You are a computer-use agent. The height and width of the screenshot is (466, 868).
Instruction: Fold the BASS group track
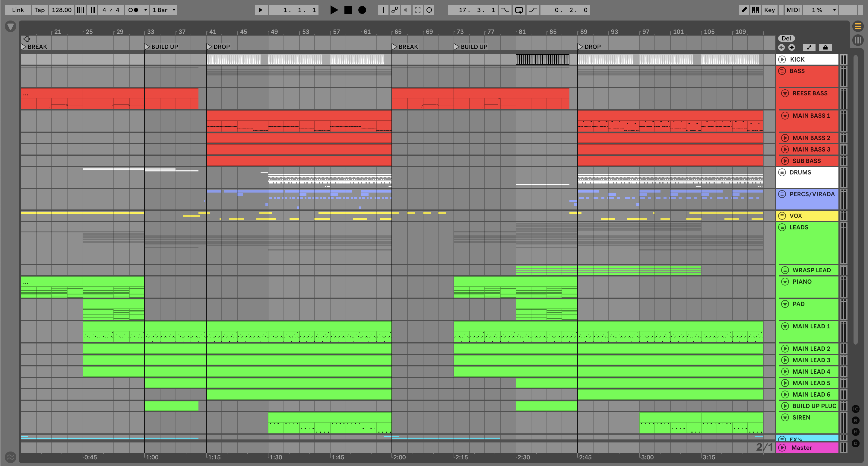pos(782,71)
